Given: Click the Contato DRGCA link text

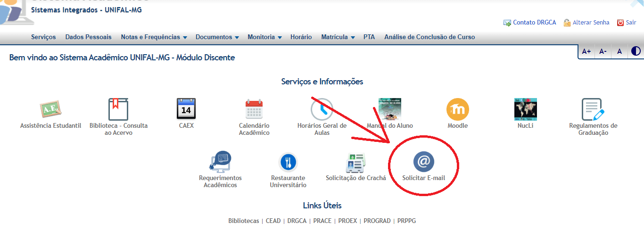Looking at the screenshot, I should pyautogui.click(x=535, y=23).
